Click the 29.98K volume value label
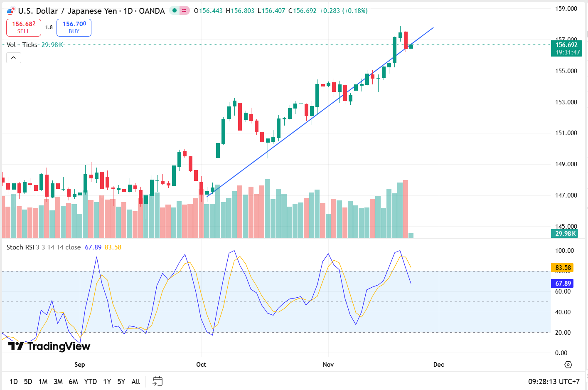 [565, 234]
